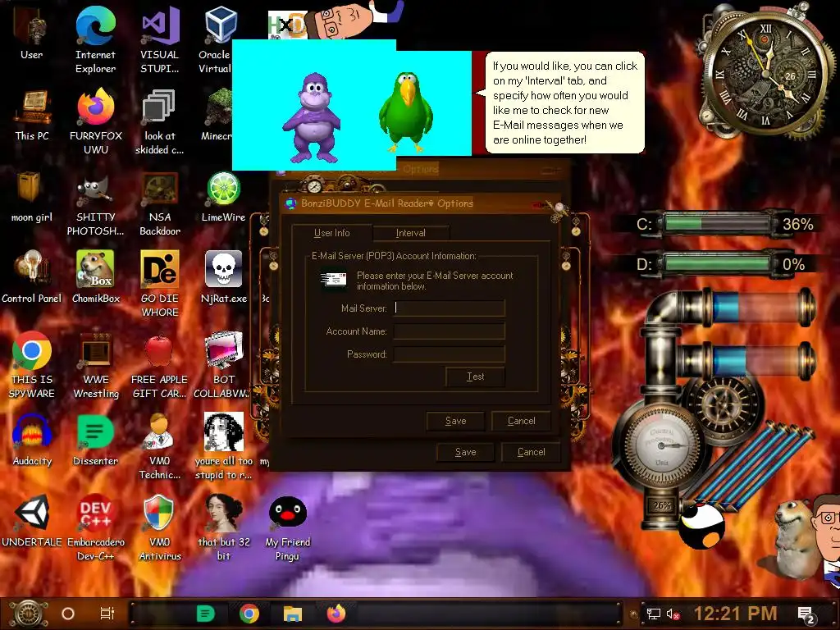Open the Internet Explorer Edge icon
Viewport: 840px width, 630px height.
point(95,39)
